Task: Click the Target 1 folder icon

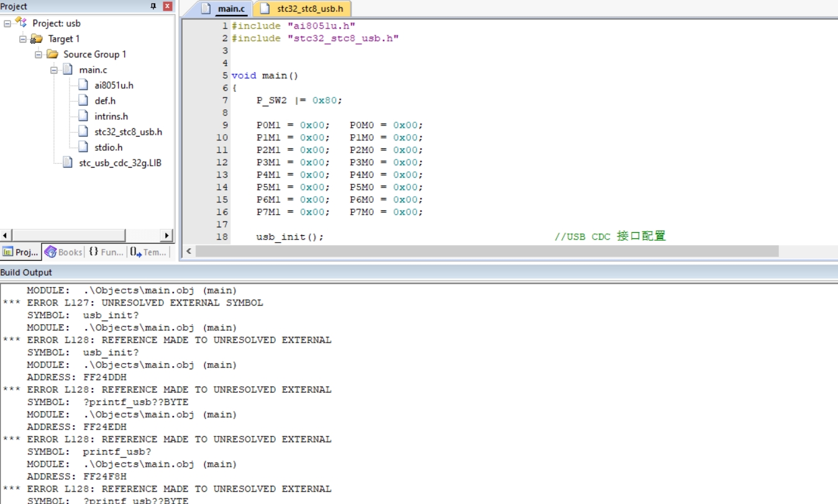Action: [37, 38]
